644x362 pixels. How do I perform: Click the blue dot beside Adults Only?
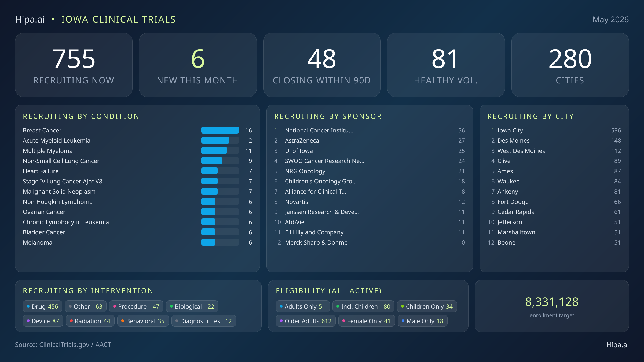281,306
